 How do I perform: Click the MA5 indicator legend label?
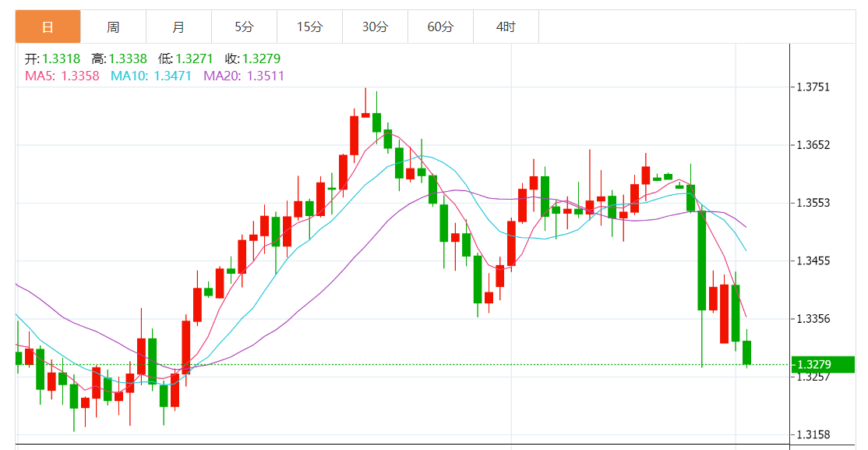tap(62, 76)
